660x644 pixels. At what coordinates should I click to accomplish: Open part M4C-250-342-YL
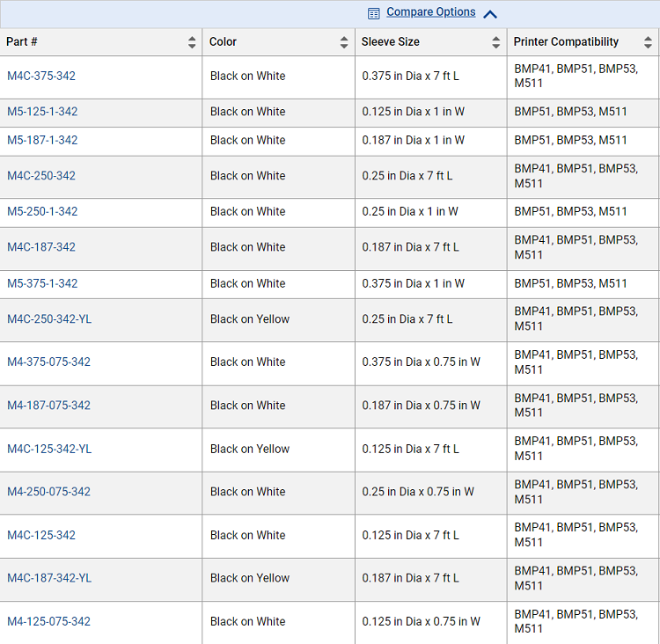pyautogui.click(x=49, y=319)
